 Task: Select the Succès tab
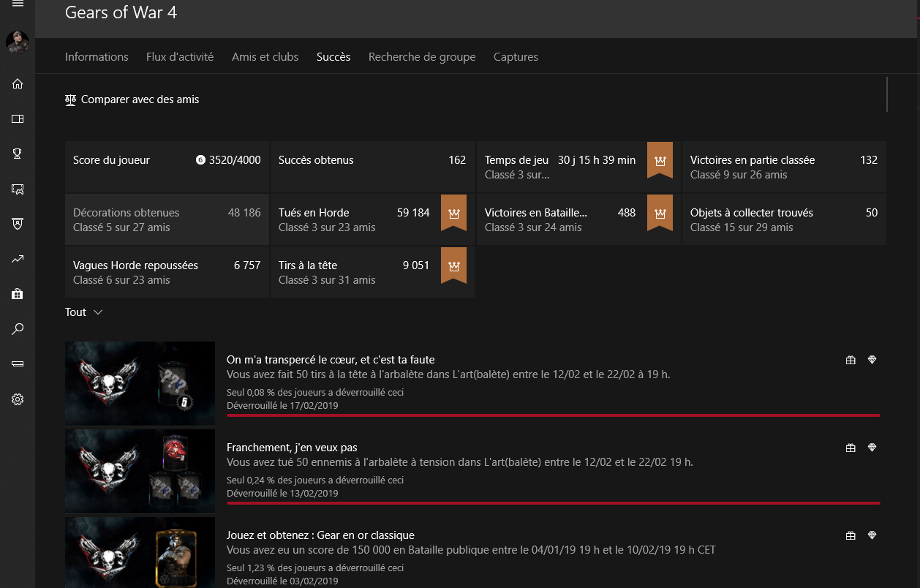click(x=333, y=57)
